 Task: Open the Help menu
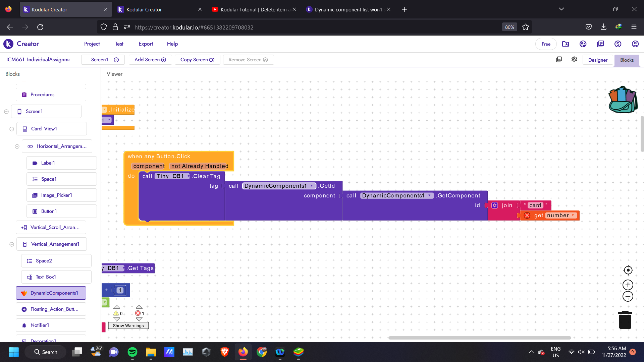pyautogui.click(x=172, y=44)
